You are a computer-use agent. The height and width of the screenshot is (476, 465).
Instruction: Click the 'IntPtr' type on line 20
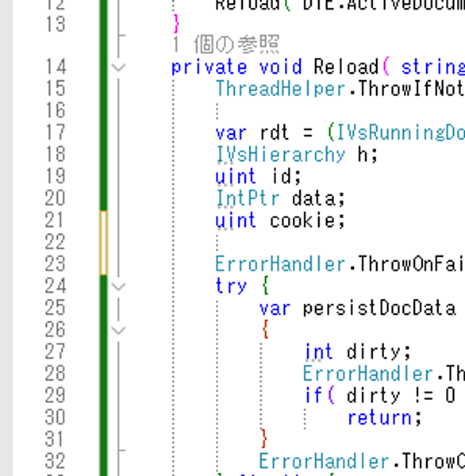pos(248,198)
